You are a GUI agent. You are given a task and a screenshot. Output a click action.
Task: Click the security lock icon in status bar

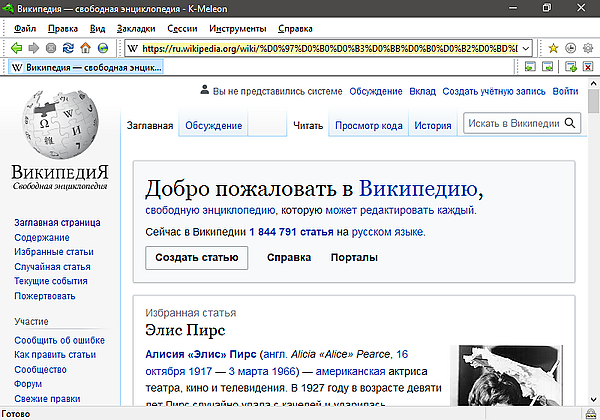pos(592,414)
